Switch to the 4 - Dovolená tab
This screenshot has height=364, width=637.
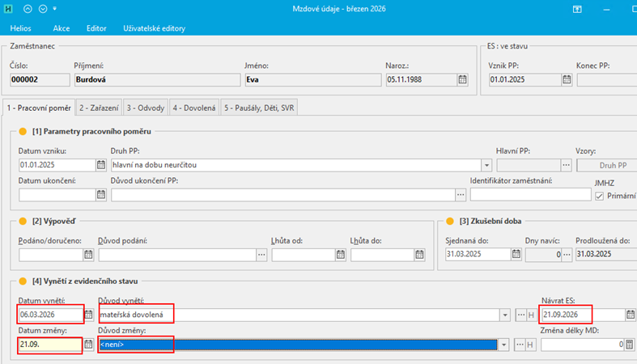193,108
